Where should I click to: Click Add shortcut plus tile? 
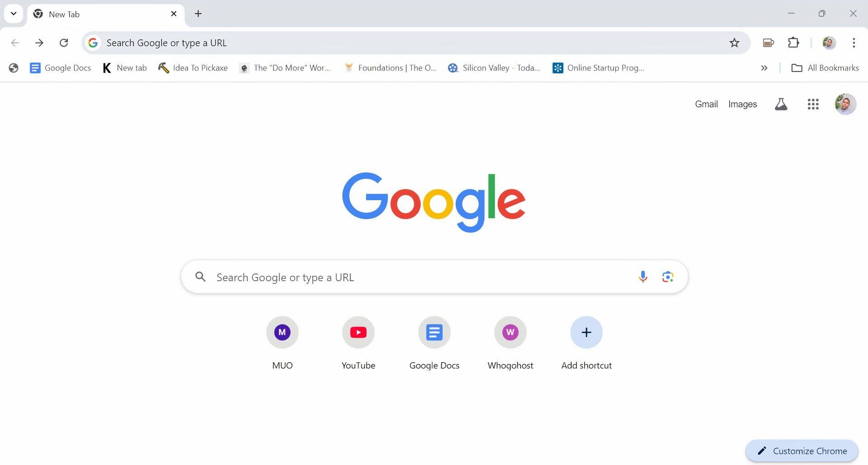[587, 343]
